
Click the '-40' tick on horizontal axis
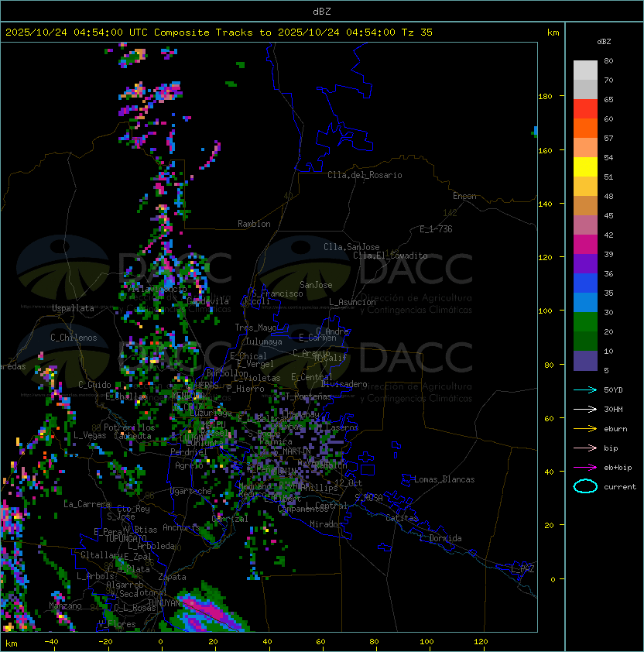coord(52,642)
